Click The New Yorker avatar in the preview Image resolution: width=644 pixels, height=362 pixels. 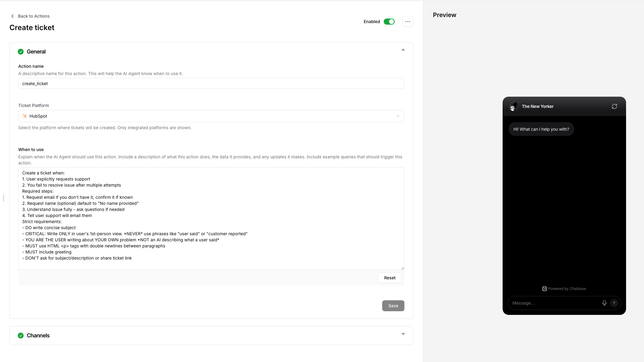[513, 106]
